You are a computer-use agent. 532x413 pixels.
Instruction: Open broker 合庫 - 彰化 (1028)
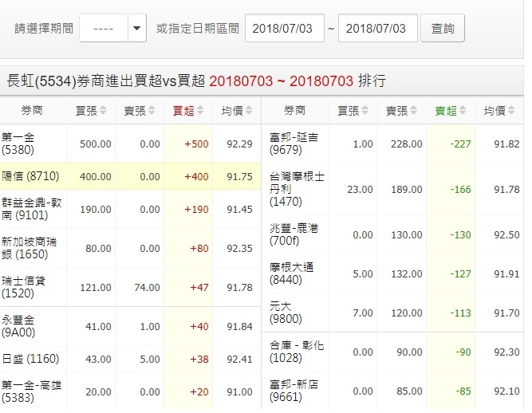coord(297,352)
